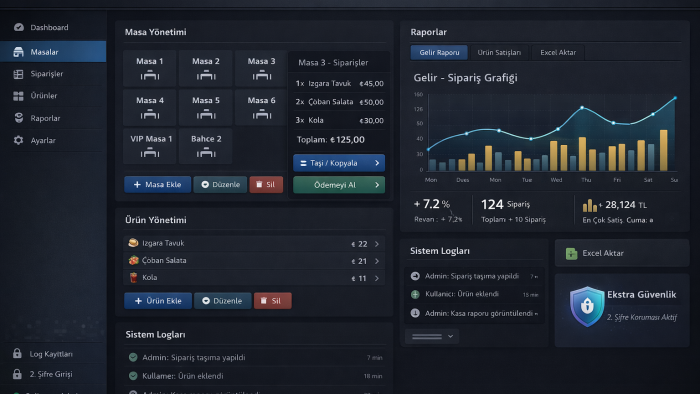This screenshot has width=700, height=394.
Task: Expand the Çoban Salata product row chevron
Action: (x=377, y=261)
